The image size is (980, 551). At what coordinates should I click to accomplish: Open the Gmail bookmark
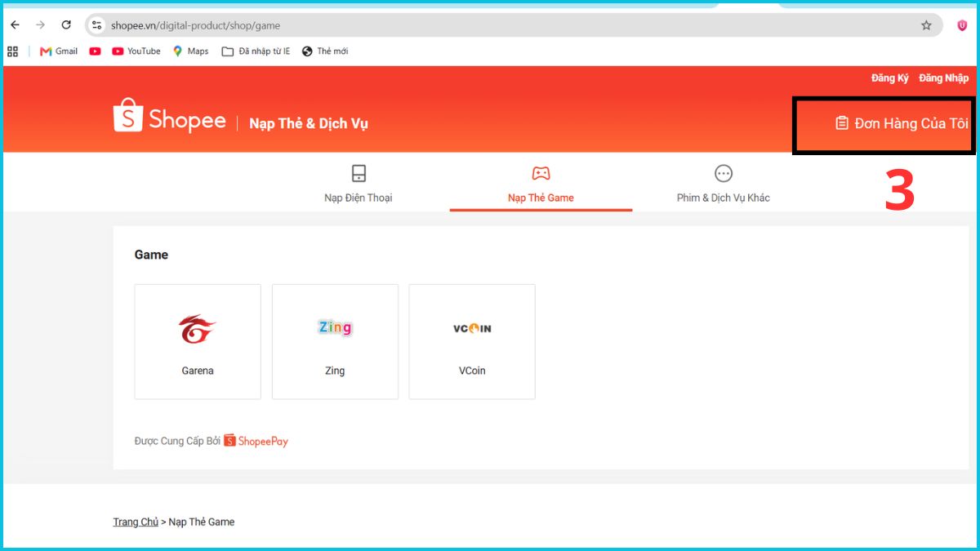pos(59,51)
